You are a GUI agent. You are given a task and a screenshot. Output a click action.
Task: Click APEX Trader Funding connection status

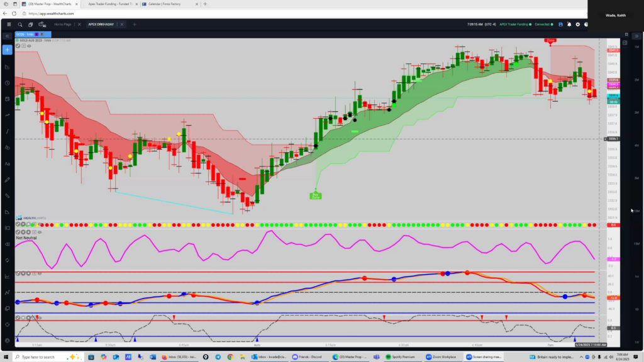(x=515, y=25)
